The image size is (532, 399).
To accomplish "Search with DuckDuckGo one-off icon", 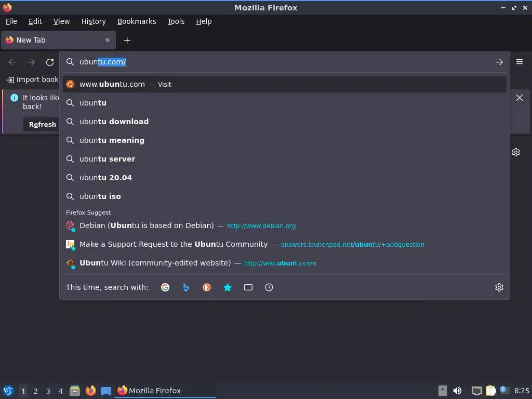I will coord(207,287).
